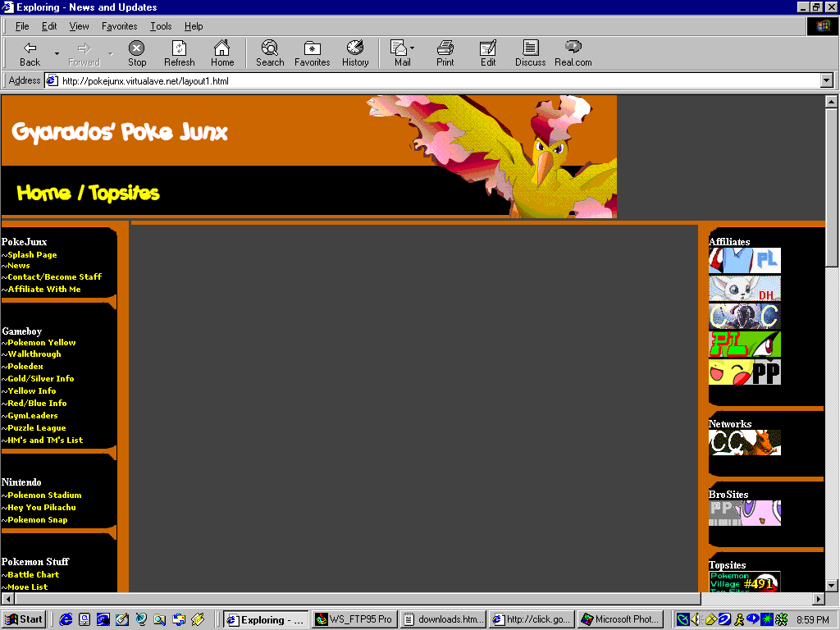Viewport: 840px width, 630px height.
Task: Click the horizontal scrollbar right arrow
Action: [819, 598]
